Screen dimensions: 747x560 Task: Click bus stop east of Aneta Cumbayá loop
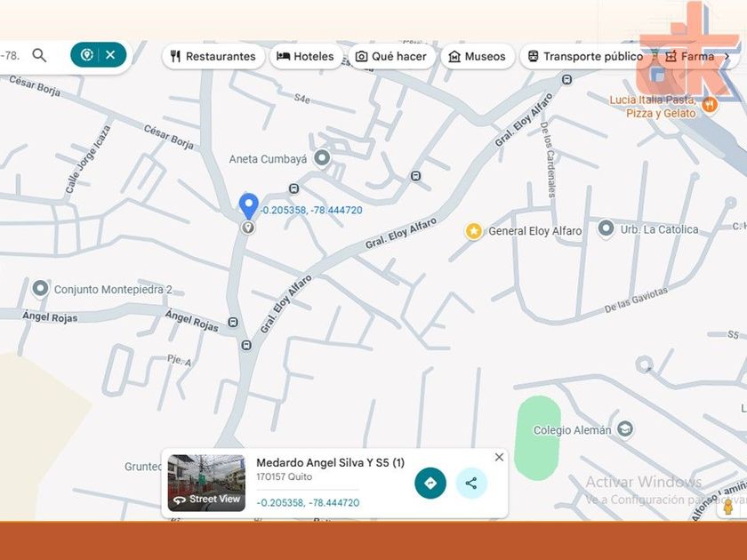click(x=415, y=176)
